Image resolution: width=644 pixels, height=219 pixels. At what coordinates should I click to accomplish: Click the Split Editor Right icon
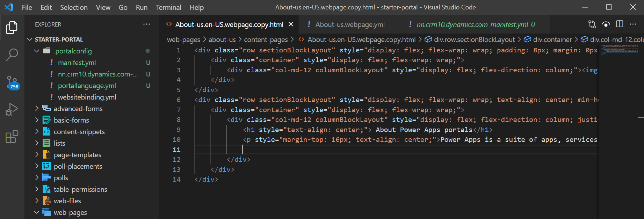[x=620, y=24]
